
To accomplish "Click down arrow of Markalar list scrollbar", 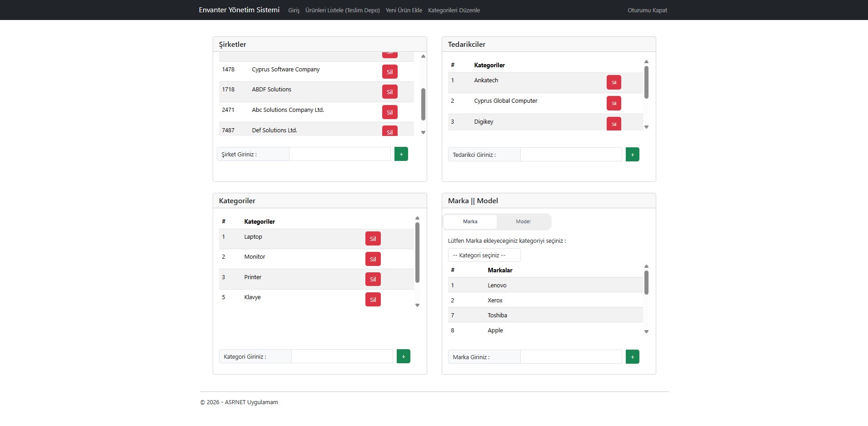I will pyautogui.click(x=646, y=332).
